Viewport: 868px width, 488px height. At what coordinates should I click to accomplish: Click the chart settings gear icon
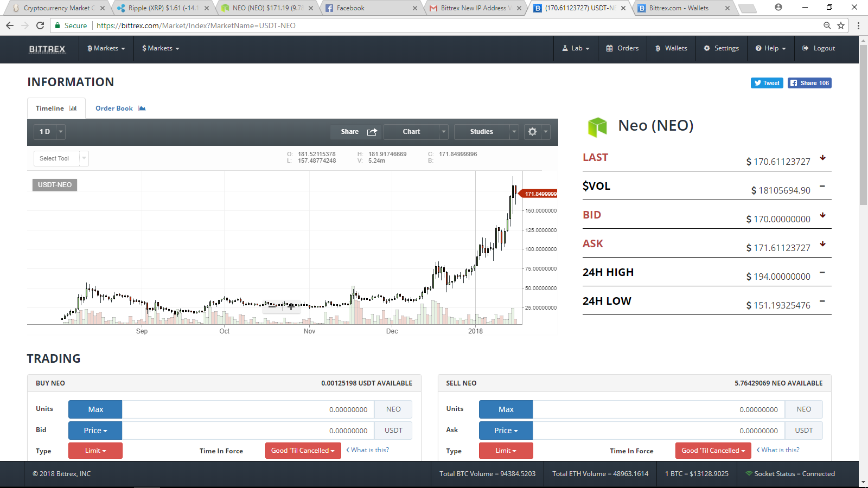[x=532, y=132]
